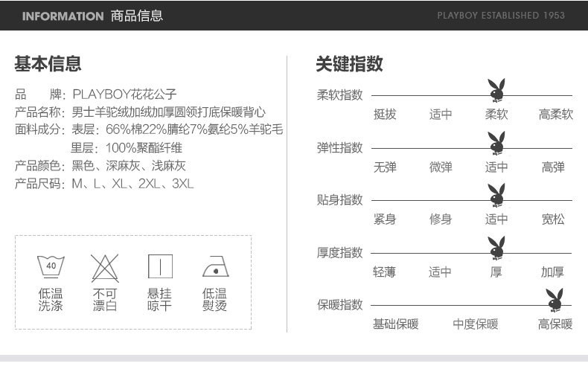
Task: Click the do-not-bleach crossed triangle icon
Action: coord(105,268)
